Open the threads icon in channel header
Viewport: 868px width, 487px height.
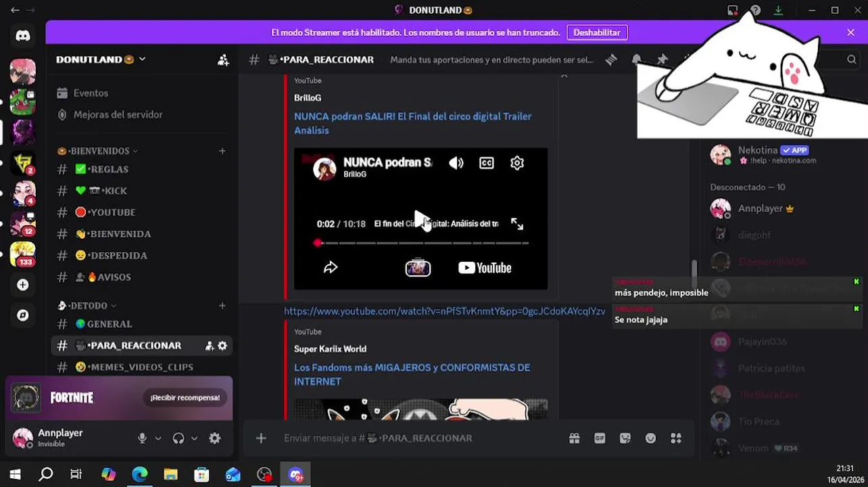pos(611,60)
